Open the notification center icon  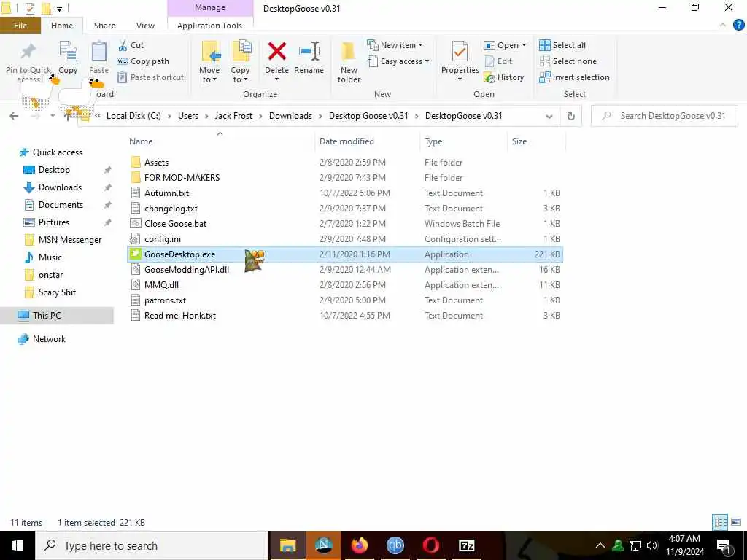click(723, 545)
